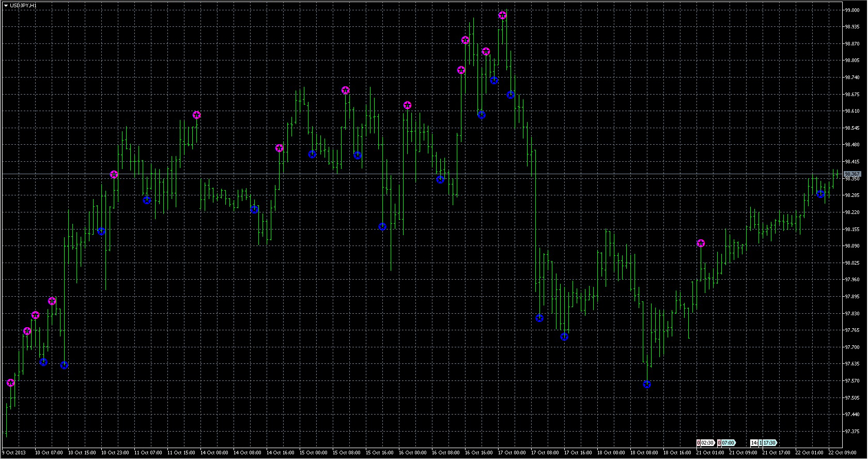The image size is (868, 459).
Task: Click the rightmost blue star marker near 98.285
Action: 820,194
